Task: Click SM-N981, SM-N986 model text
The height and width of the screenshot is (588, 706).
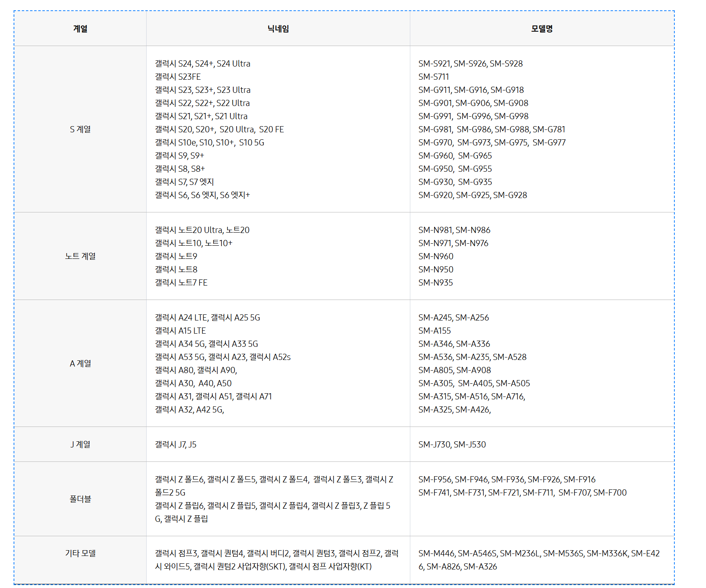Action: coord(454,230)
